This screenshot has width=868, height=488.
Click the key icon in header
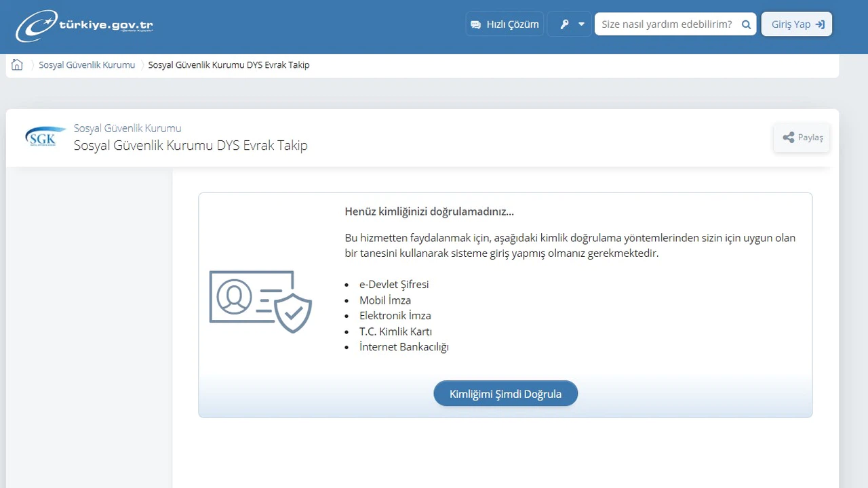click(564, 24)
